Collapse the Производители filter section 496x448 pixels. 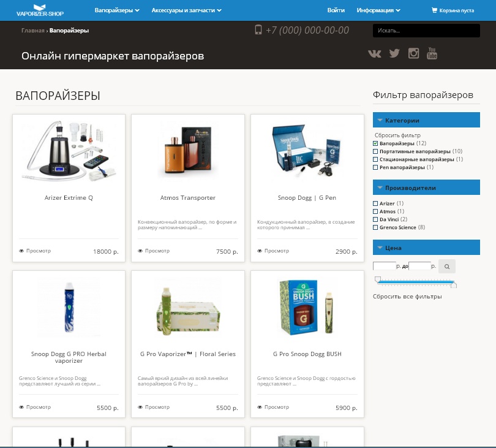pyautogui.click(x=426, y=188)
